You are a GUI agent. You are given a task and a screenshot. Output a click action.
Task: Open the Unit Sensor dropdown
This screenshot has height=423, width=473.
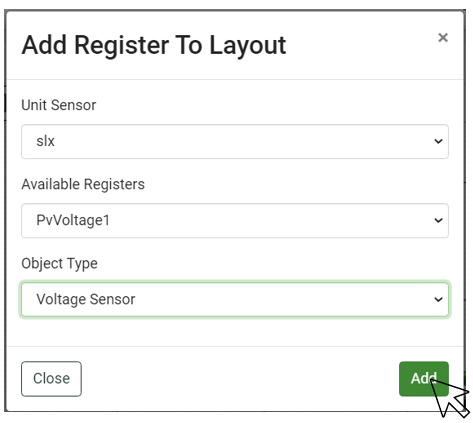[x=235, y=141]
